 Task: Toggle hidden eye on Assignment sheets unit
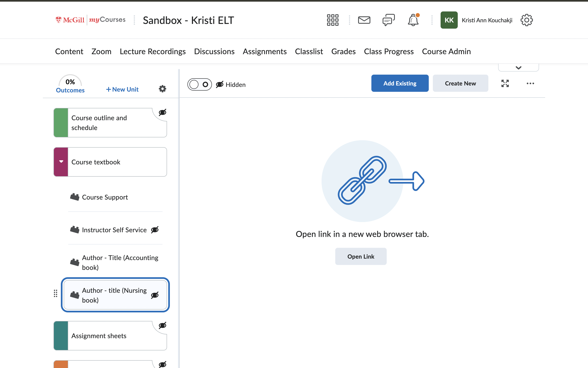pyautogui.click(x=162, y=325)
